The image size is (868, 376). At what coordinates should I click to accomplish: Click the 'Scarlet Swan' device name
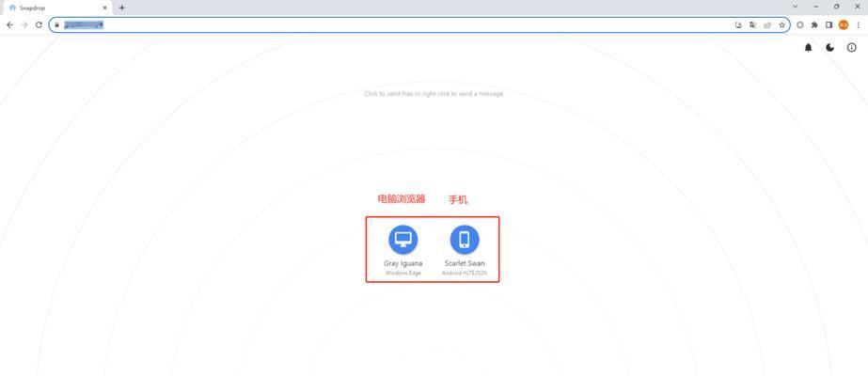pyautogui.click(x=465, y=264)
